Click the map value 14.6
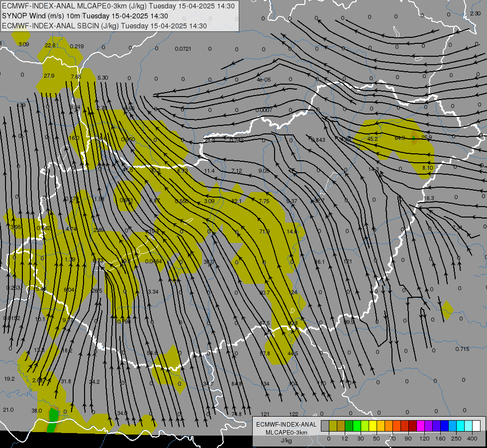Image resolution: width=487 pixels, height=448 pixels. tap(292, 231)
